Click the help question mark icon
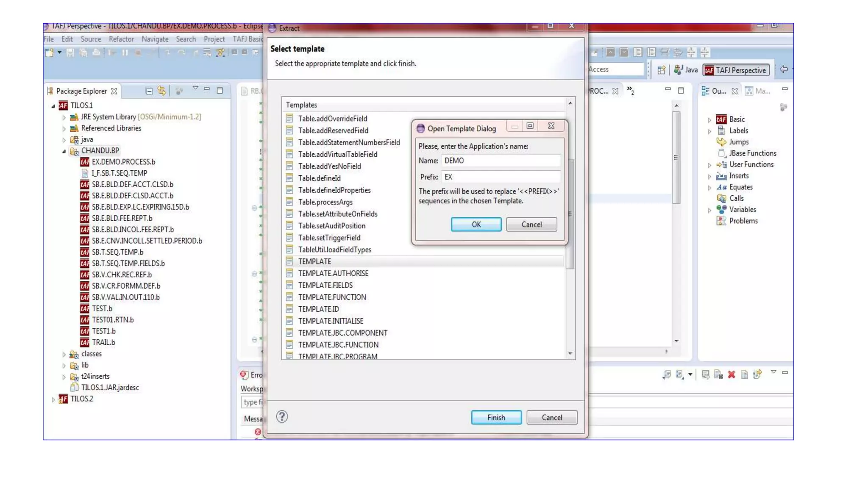Image resolution: width=868 pixels, height=488 pixels. tap(282, 417)
